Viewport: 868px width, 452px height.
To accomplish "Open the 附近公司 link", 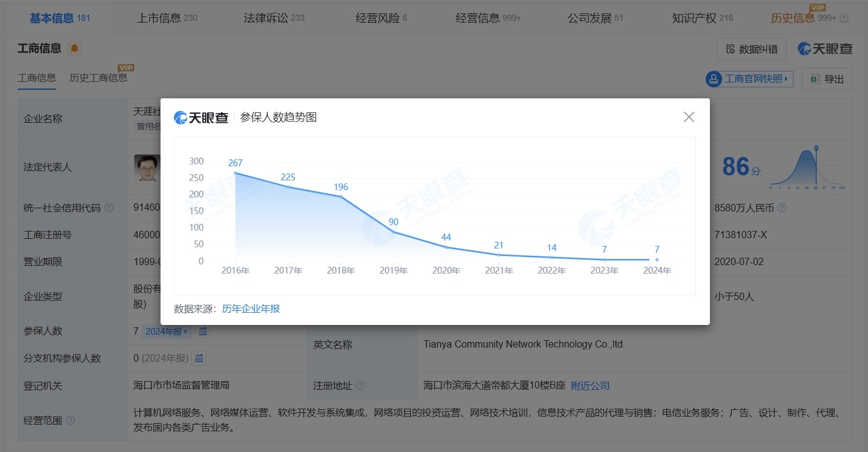I will pos(590,386).
